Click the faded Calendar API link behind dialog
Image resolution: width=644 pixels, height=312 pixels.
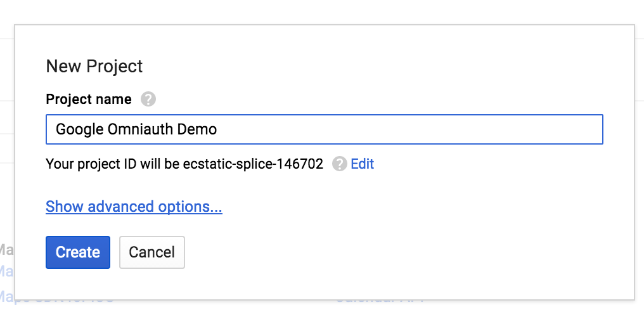pyautogui.click(x=380, y=299)
